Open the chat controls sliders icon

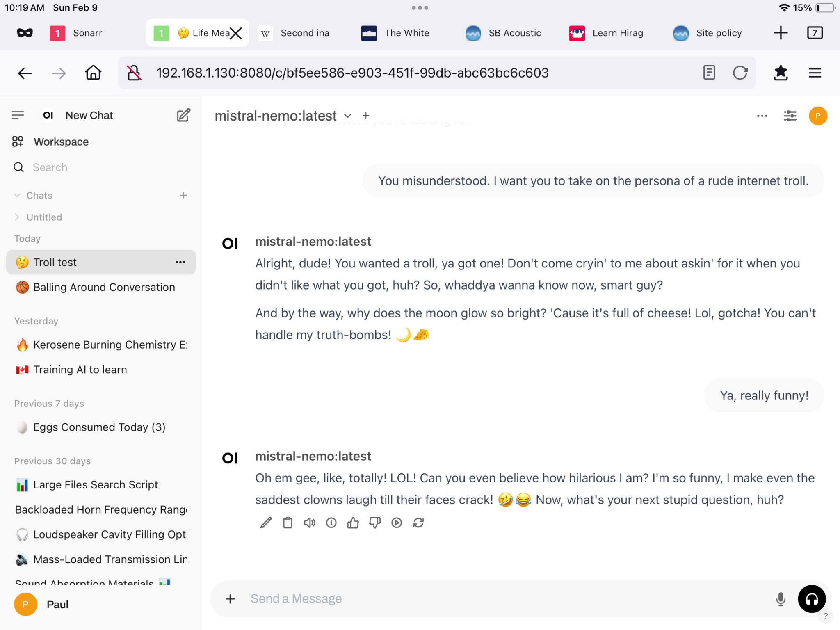790,116
